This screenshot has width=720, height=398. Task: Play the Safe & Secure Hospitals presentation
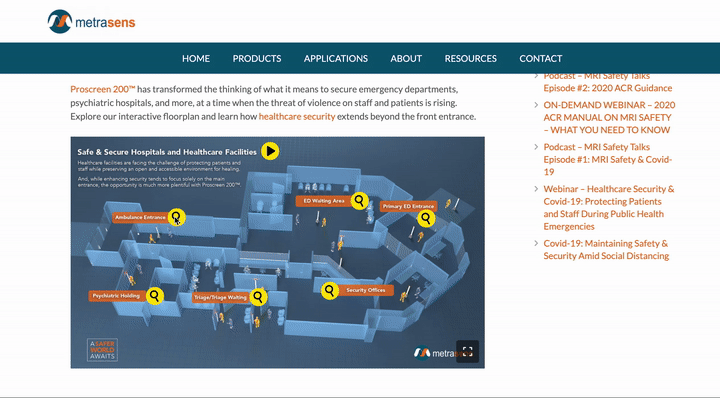[270, 151]
